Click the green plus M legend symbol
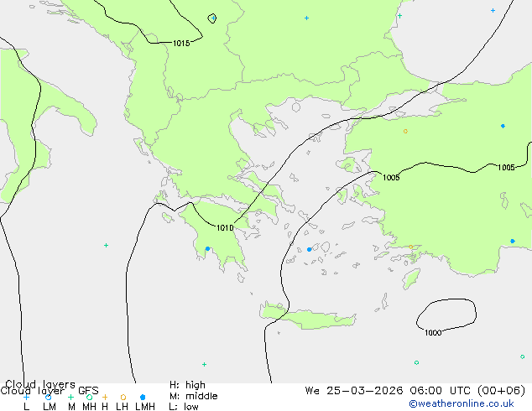The image size is (532, 411). (x=70, y=397)
